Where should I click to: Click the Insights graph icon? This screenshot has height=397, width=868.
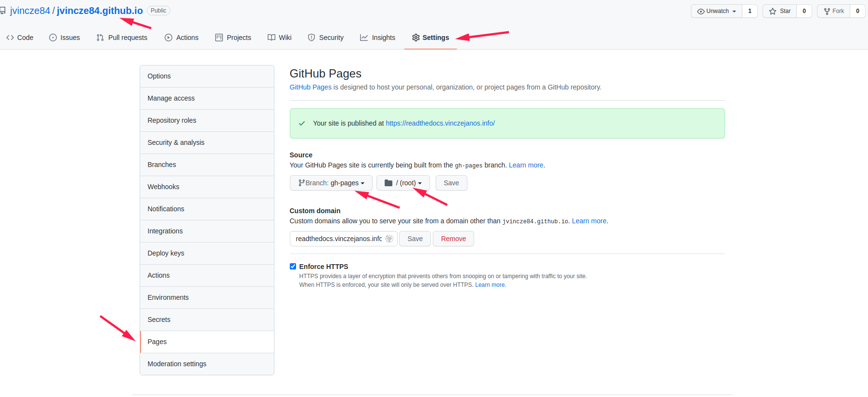(364, 38)
